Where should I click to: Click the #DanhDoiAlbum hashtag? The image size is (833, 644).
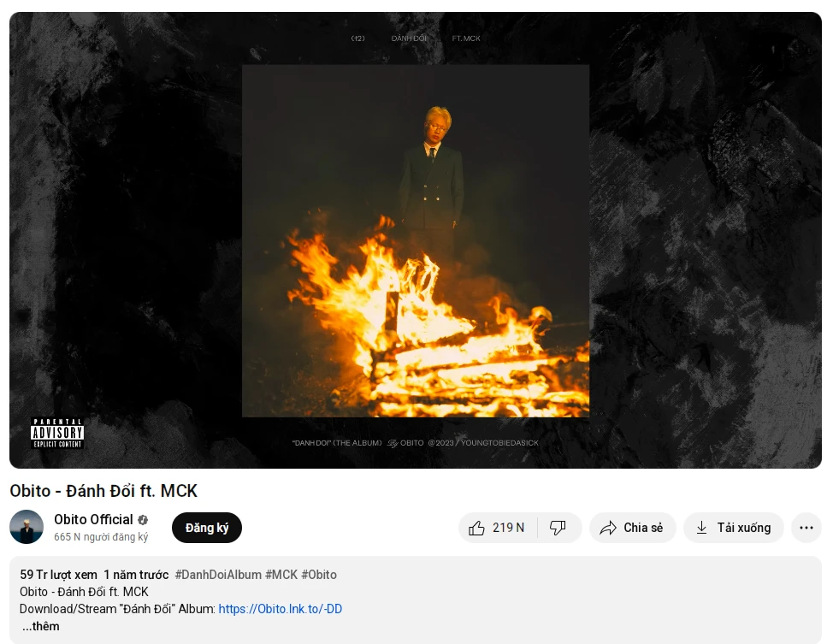click(218, 575)
